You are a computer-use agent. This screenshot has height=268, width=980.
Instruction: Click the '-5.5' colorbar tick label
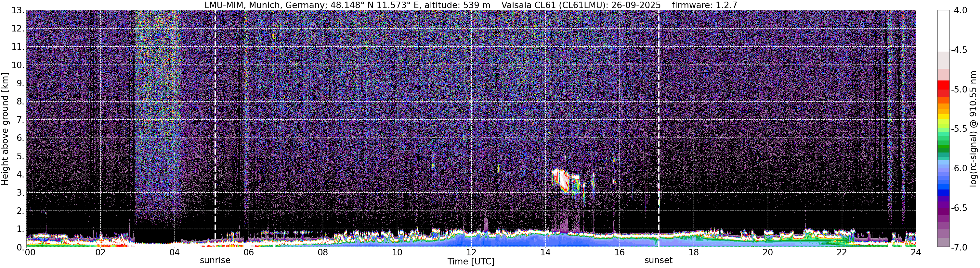960,129
